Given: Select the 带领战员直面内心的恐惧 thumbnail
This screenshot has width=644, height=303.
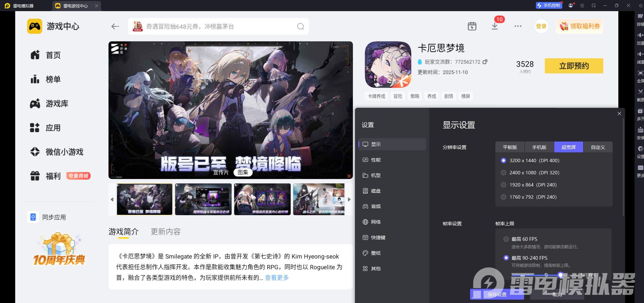Looking at the screenshot, I should point(262,199).
